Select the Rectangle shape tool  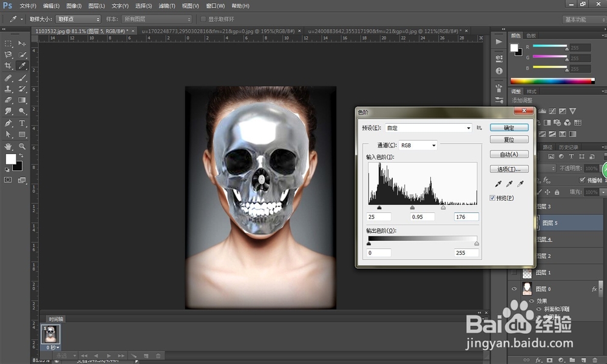coord(22,134)
